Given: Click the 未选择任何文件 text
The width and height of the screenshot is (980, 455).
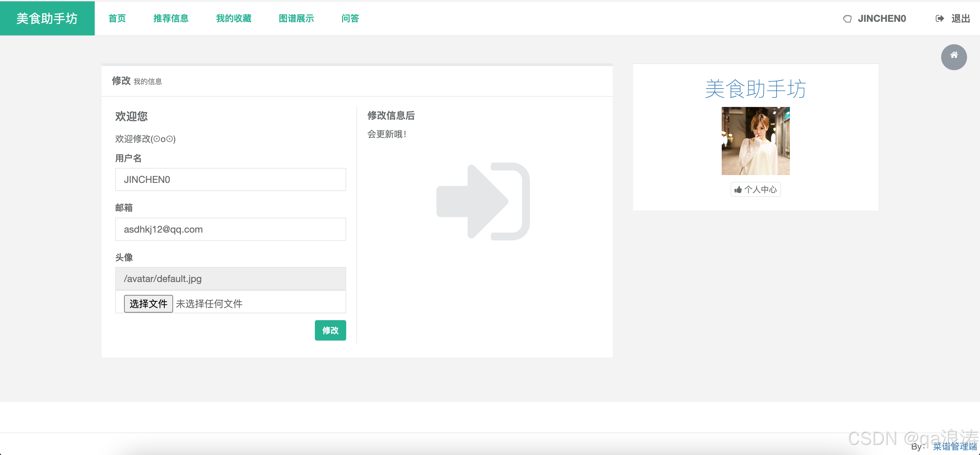Looking at the screenshot, I should point(209,304).
